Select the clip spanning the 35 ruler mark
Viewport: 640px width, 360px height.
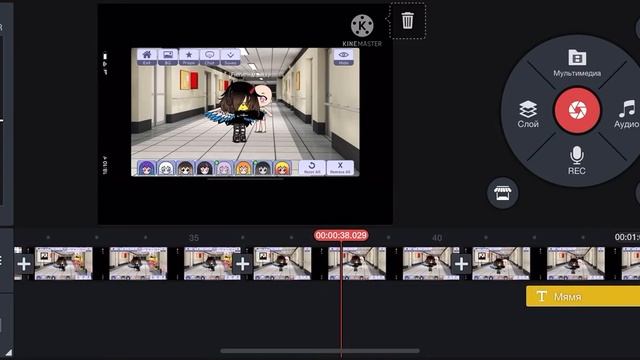coord(133,264)
